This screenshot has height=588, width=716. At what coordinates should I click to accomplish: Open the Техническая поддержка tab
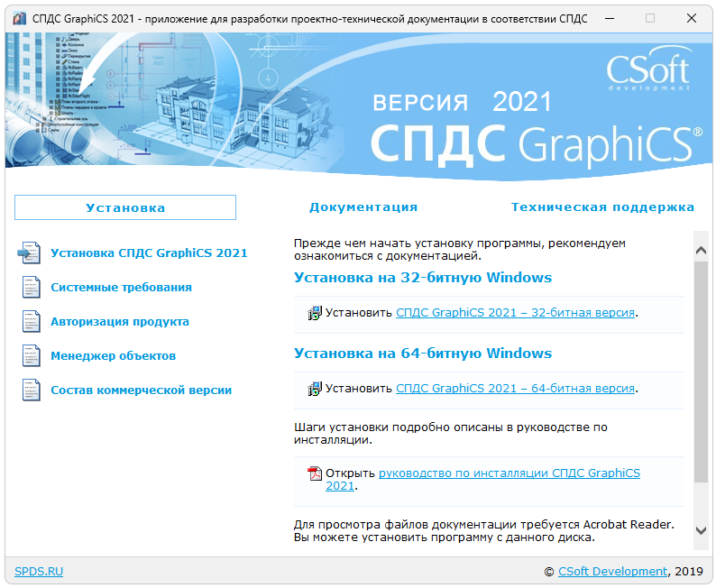point(602,207)
